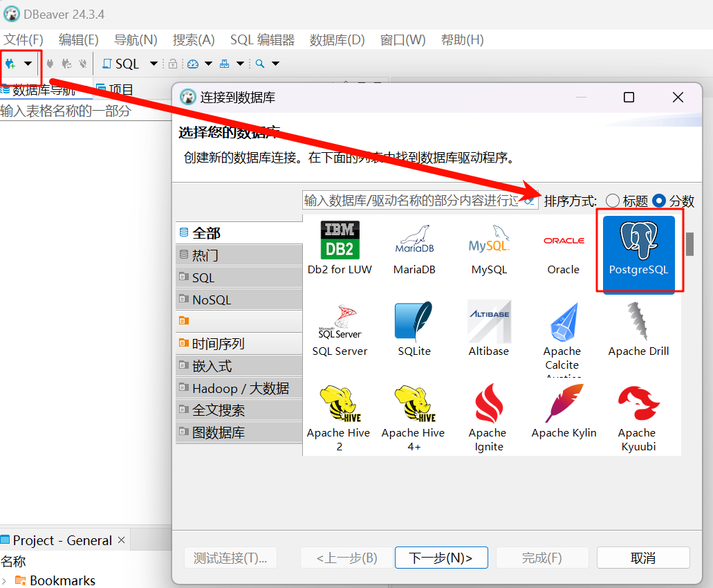Open the new connection dropdown arrow
The width and height of the screenshot is (713, 588).
[28, 64]
